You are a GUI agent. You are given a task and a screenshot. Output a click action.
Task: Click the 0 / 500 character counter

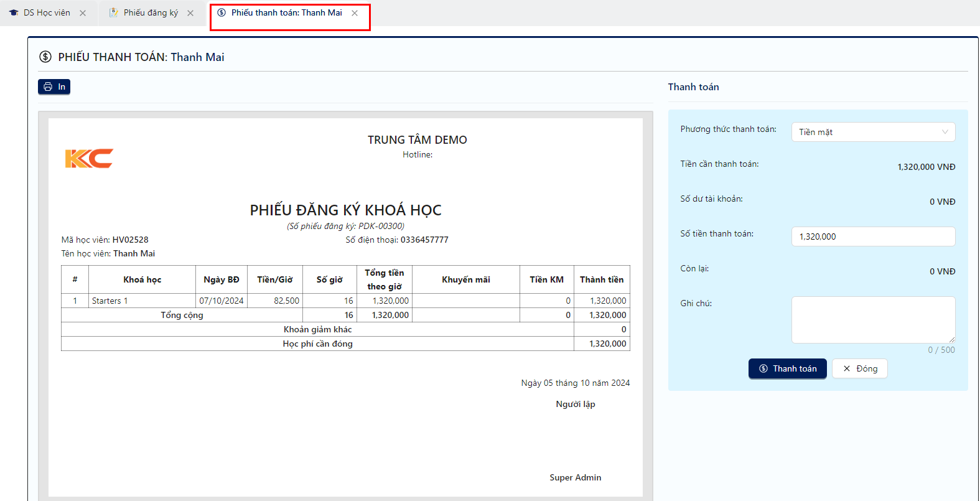[941, 350]
